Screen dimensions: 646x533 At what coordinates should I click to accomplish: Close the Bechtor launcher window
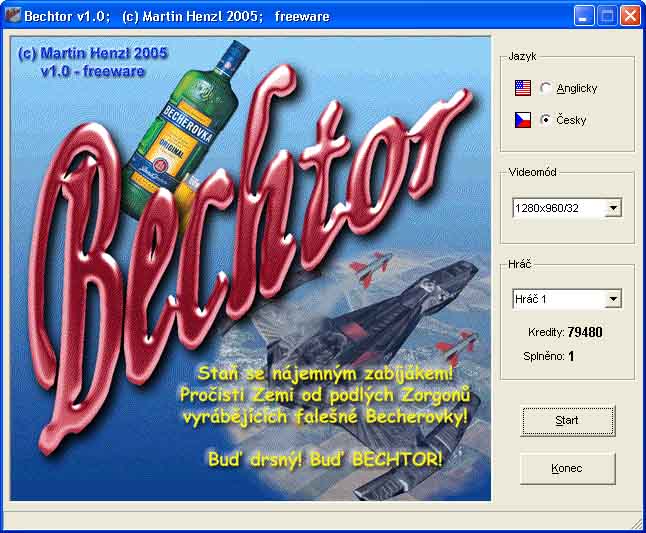(630, 16)
